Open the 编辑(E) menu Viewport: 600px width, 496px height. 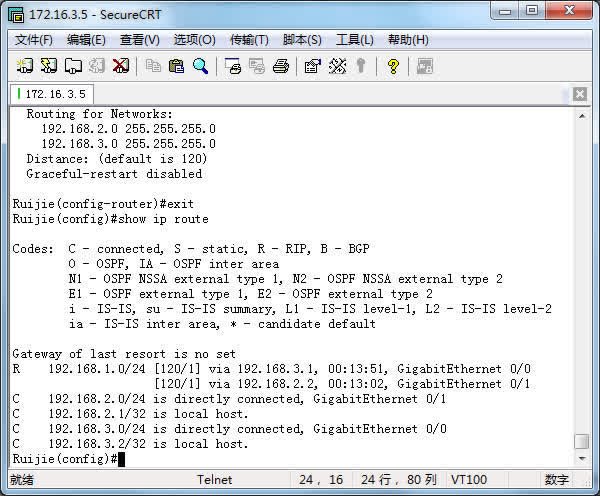86,40
